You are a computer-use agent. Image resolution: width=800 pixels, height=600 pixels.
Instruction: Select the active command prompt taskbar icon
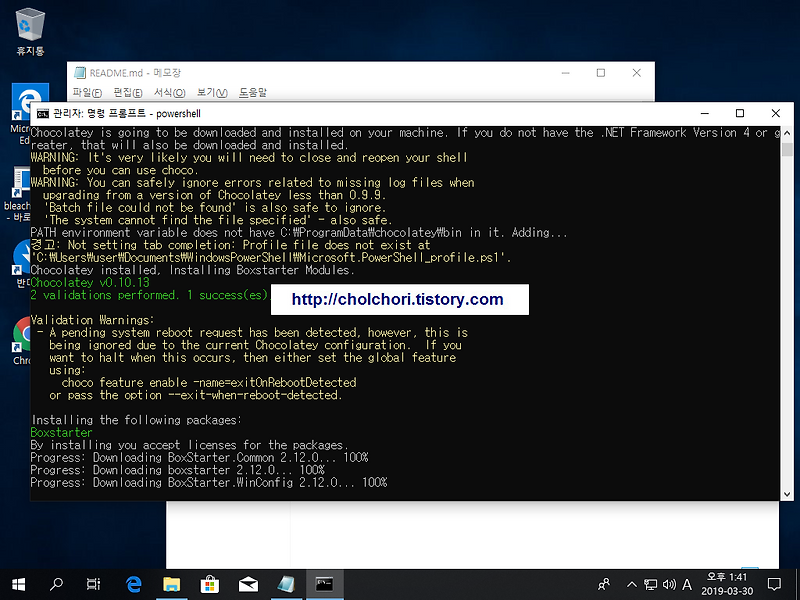tap(324, 585)
